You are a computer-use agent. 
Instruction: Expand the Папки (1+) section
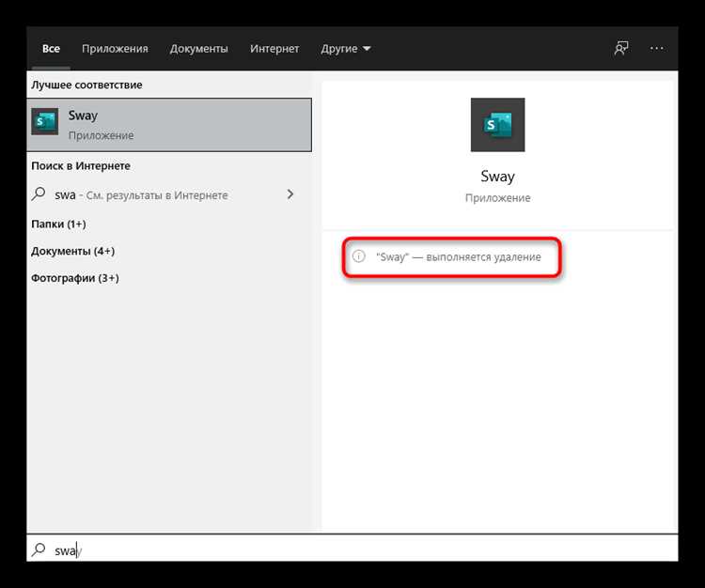click(x=58, y=224)
